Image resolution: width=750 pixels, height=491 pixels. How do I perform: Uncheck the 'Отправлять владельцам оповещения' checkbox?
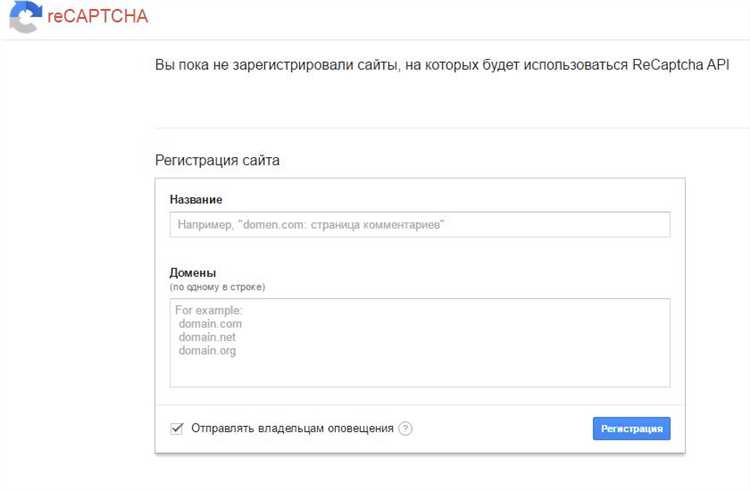(177, 429)
